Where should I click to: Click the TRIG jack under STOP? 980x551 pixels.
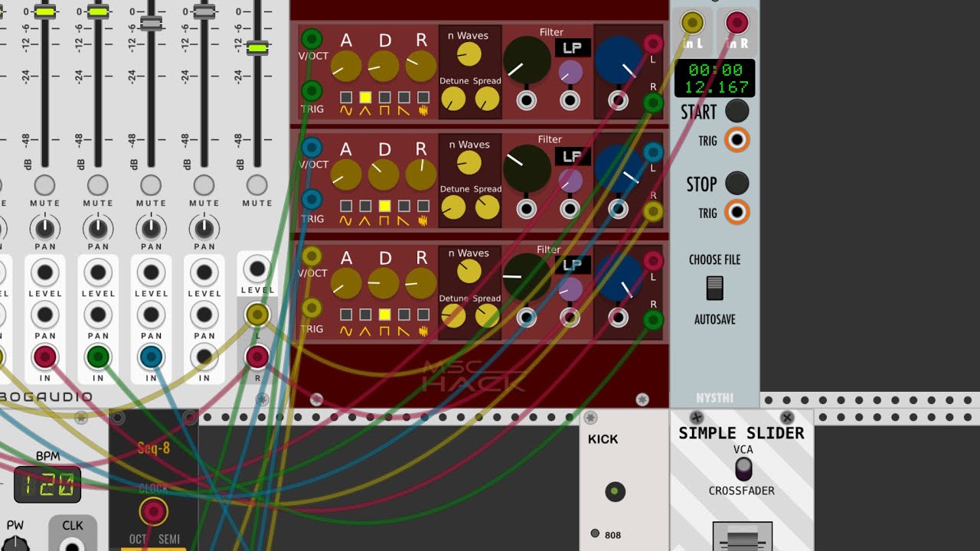[737, 212]
